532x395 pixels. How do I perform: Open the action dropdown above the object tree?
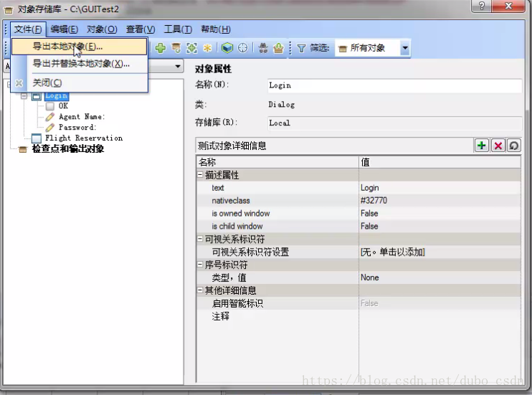coord(178,66)
